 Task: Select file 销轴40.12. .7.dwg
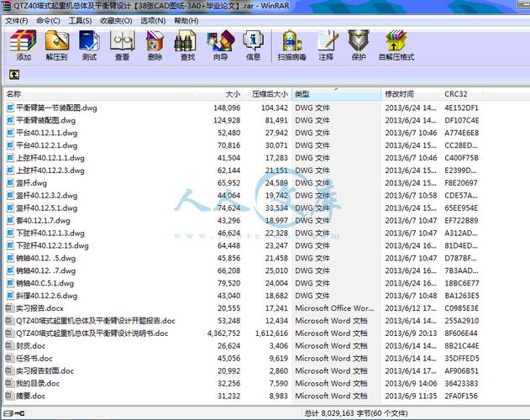click(46, 270)
